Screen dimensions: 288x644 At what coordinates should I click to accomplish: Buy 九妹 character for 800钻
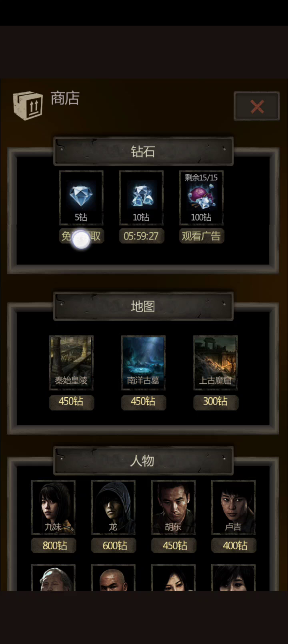coord(54,545)
